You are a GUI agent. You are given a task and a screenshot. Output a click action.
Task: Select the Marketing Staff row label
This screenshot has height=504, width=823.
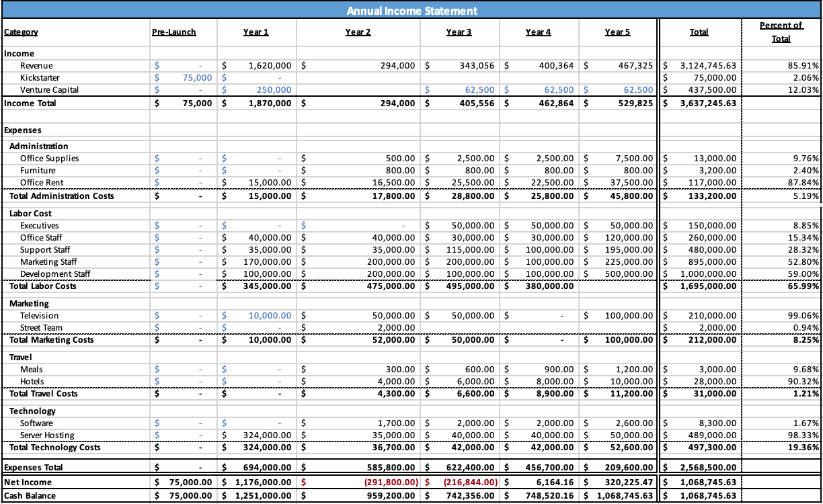(48, 262)
